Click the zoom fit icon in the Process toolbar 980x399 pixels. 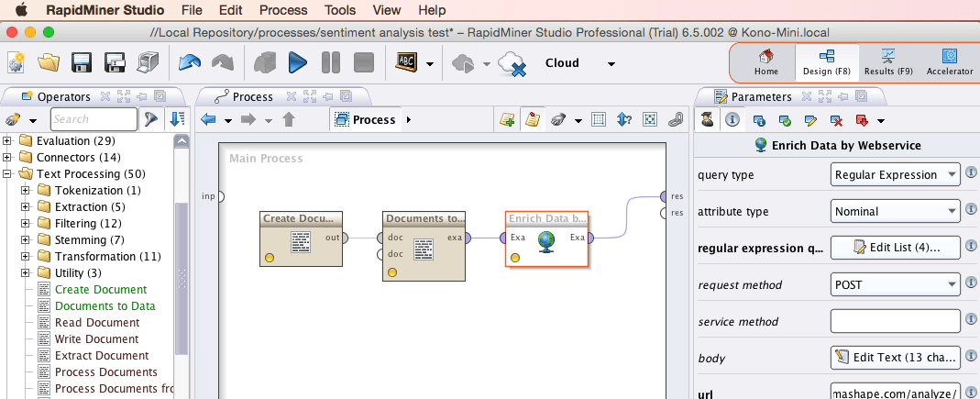click(650, 119)
